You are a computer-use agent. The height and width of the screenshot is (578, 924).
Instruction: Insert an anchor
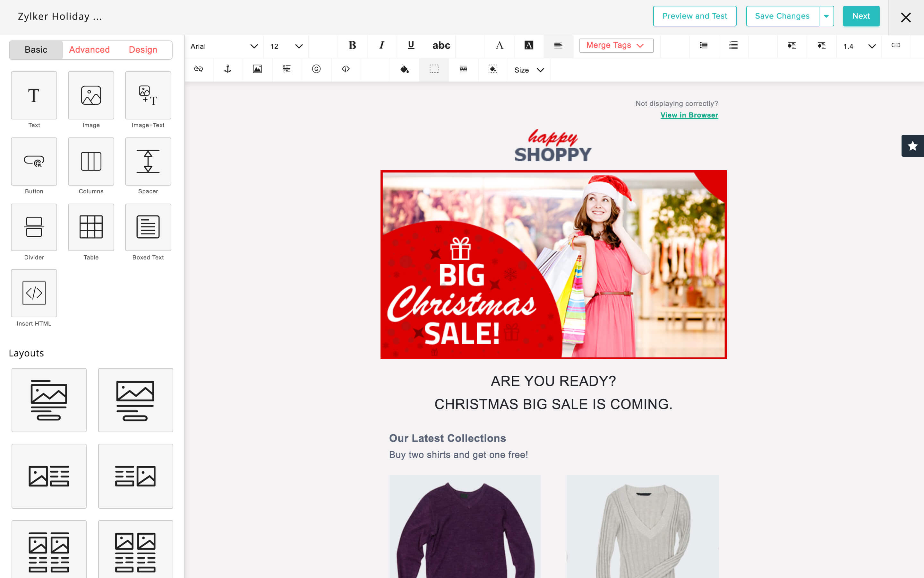[x=228, y=69]
